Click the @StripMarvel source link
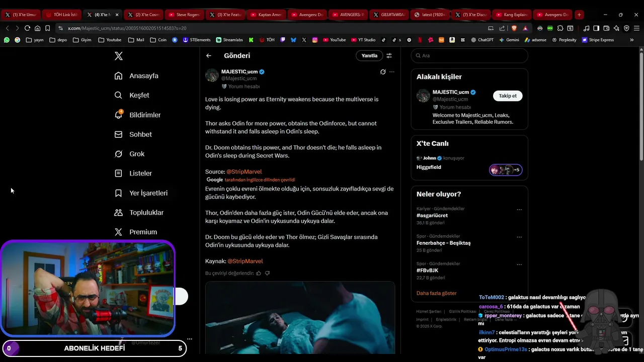The height and width of the screenshot is (362, 644). click(244, 171)
